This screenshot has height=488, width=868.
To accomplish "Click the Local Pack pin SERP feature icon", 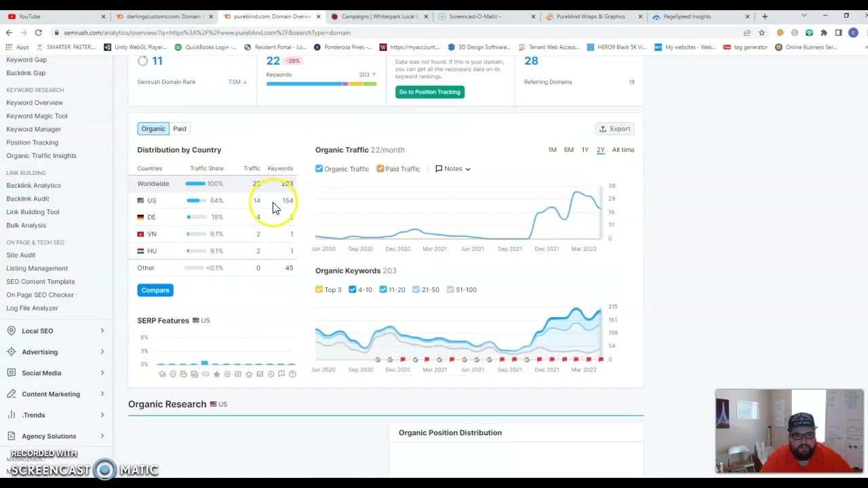I will [172, 373].
